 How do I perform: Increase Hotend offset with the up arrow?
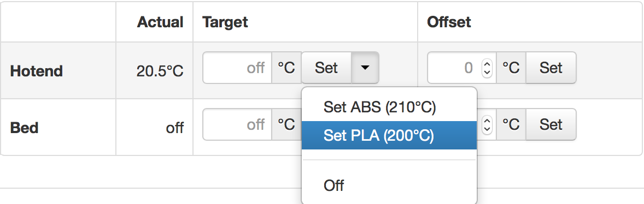point(487,64)
